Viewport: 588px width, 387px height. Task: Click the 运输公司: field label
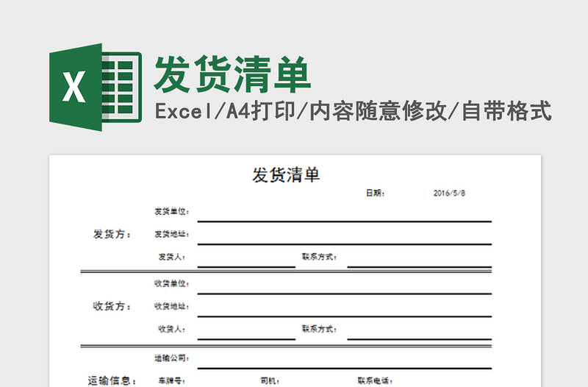(172, 358)
